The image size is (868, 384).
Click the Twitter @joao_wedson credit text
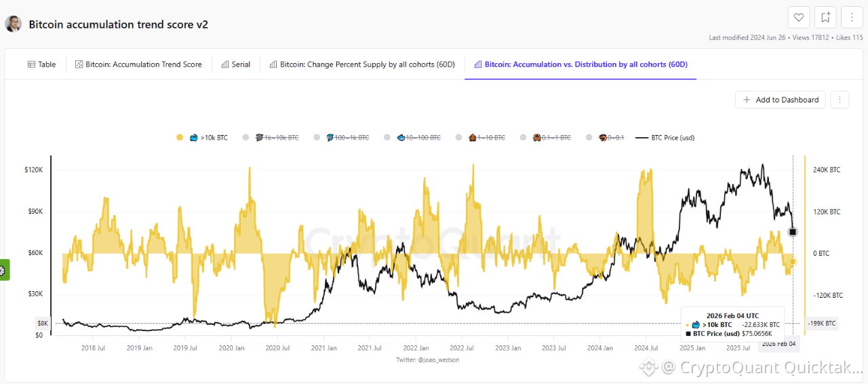(428, 360)
